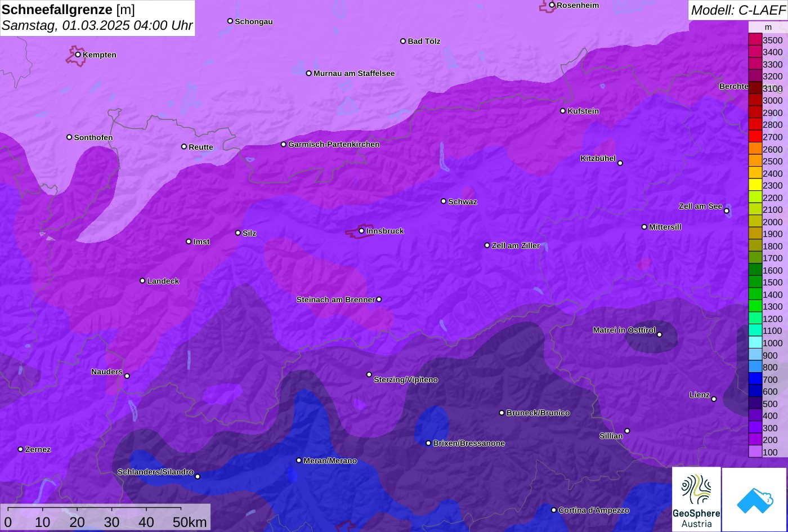Click the 'Murnau am Staffelsee' label
Viewport: 788px width, 532px height.
pyautogui.click(x=354, y=73)
